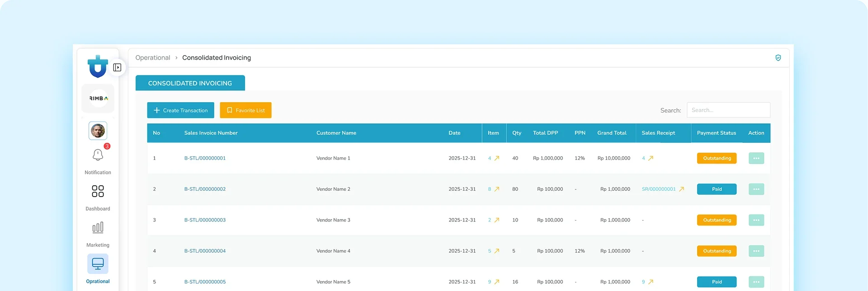Open the Dashboard grid icon

98,191
